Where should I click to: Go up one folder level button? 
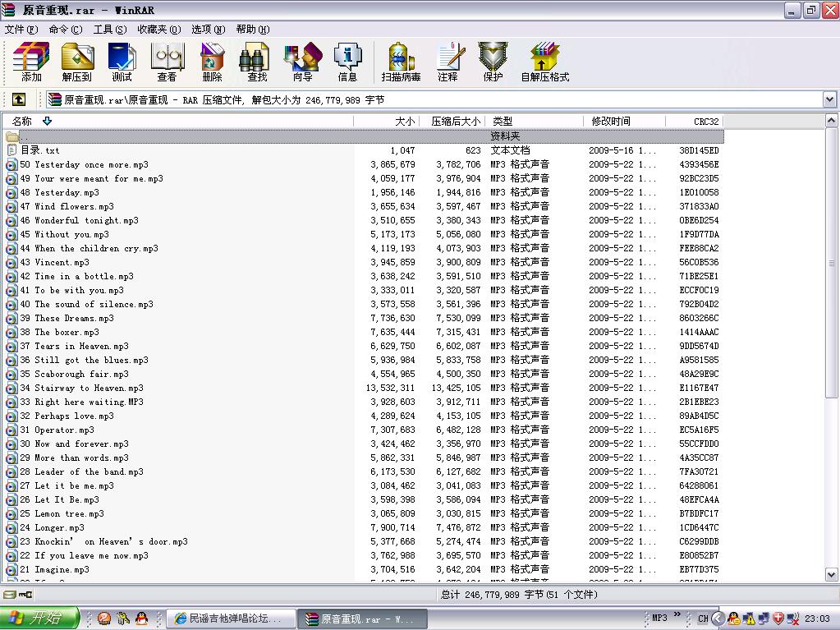point(19,99)
